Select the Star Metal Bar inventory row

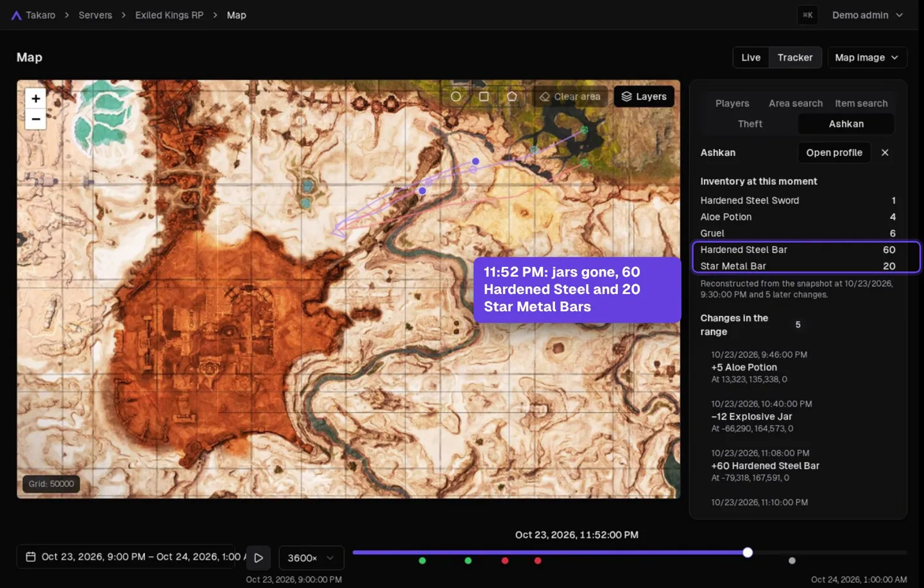coord(798,266)
